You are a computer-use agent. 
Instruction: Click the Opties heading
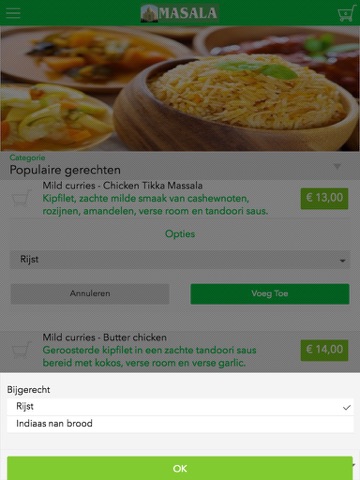(x=180, y=234)
